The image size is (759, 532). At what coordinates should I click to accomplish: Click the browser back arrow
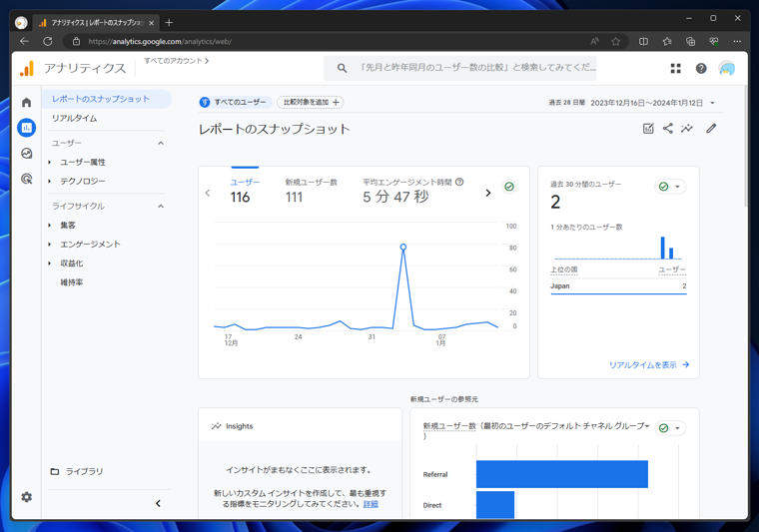(x=24, y=42)
